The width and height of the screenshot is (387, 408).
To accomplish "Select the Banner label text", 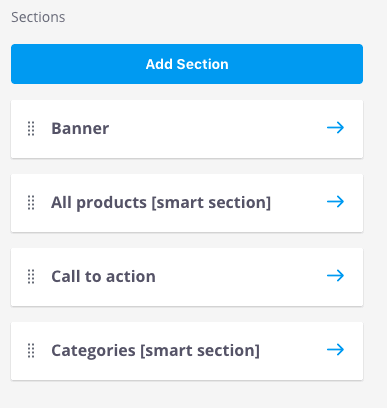I will 80,128.
